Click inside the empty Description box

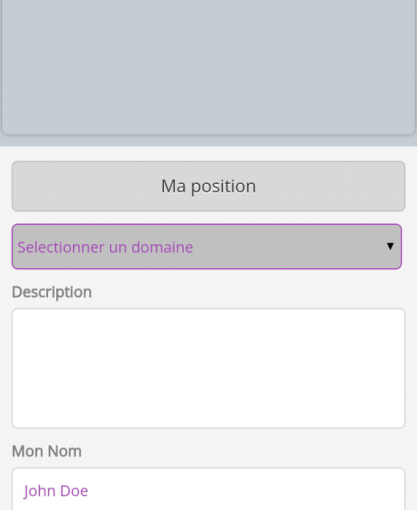tap(208, 368)
